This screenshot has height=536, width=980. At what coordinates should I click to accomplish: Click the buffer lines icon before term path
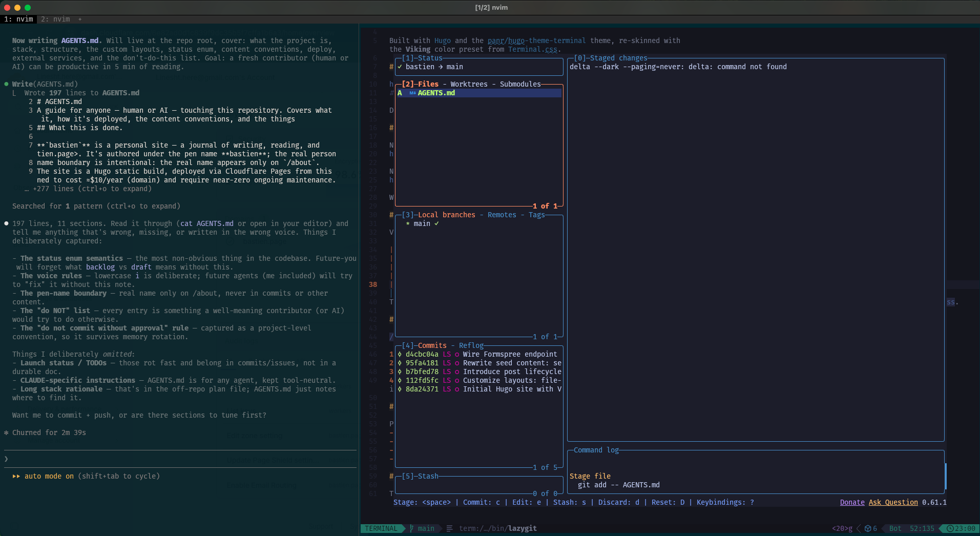(x=449, y=528)
